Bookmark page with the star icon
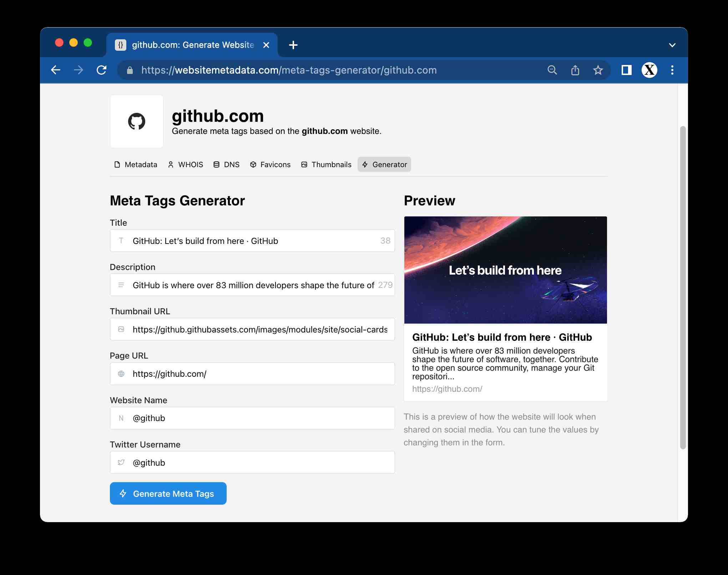 pyautogui.click(x=598, y=70)
